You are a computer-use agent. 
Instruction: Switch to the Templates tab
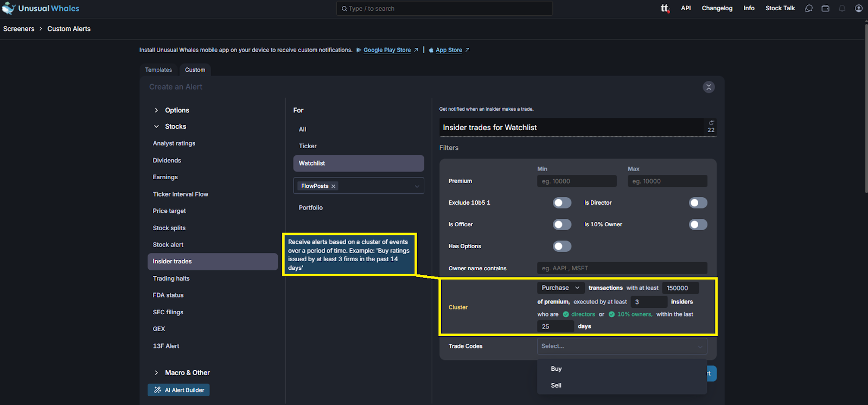click(158, 70)
